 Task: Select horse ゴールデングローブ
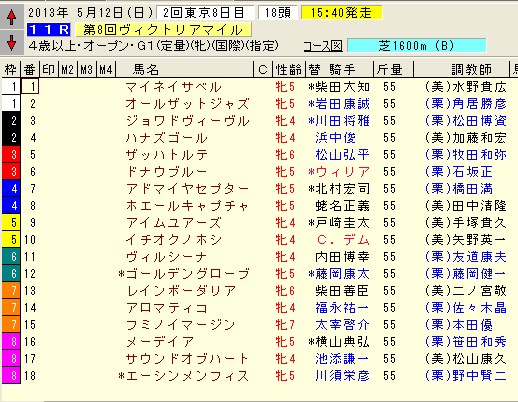pyautogui.click(x=187, y=274)
